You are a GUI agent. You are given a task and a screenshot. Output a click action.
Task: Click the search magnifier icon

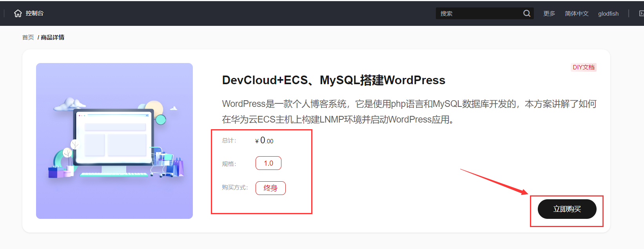coord(527,13)
